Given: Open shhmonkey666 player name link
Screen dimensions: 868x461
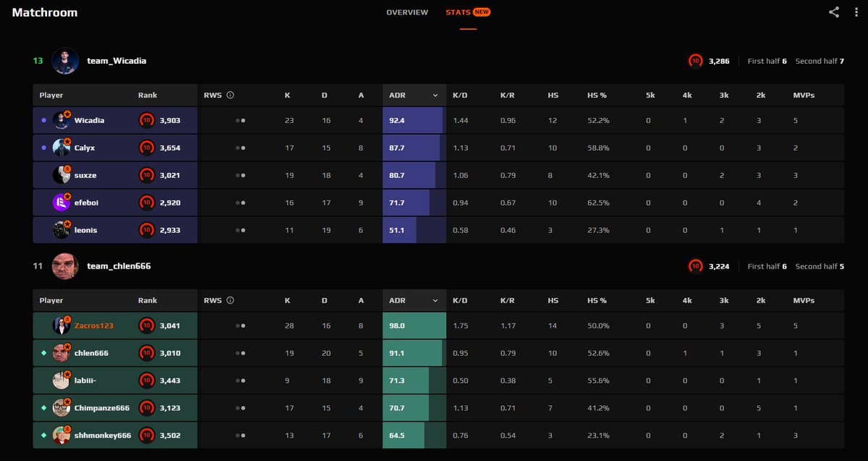Looking at the screenshot, I should pos(103,435).
